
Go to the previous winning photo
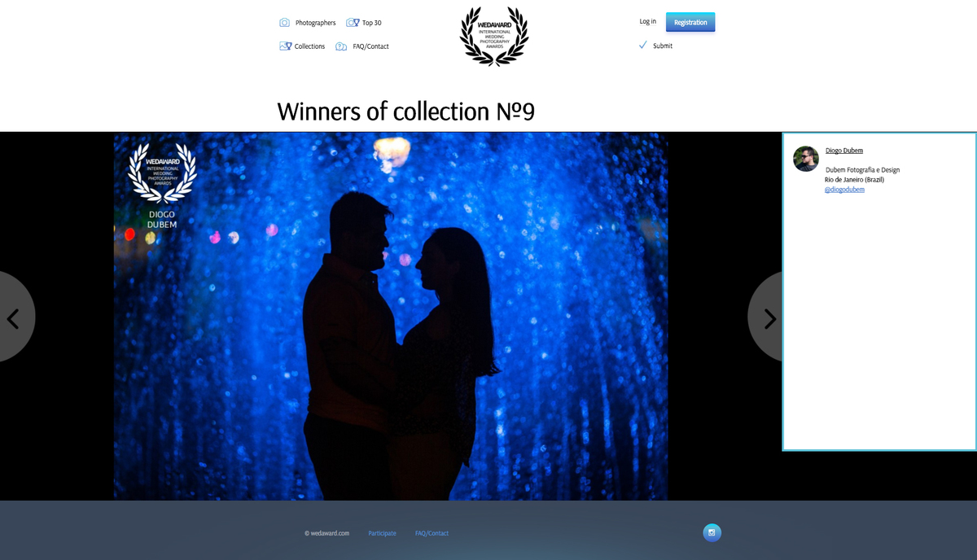tap(14, 318)
